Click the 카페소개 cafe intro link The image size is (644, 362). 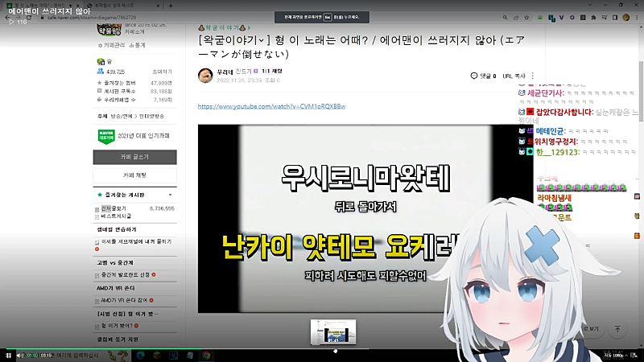[x=134, y=32]
